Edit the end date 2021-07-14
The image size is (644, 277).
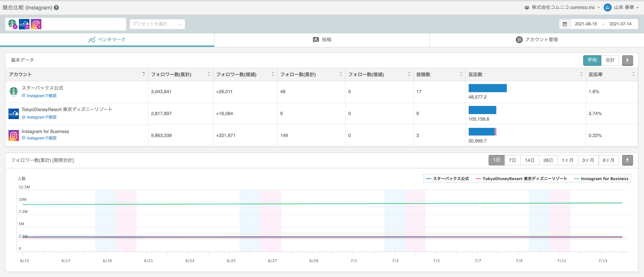pyautogui.click(x=620, y=24)
